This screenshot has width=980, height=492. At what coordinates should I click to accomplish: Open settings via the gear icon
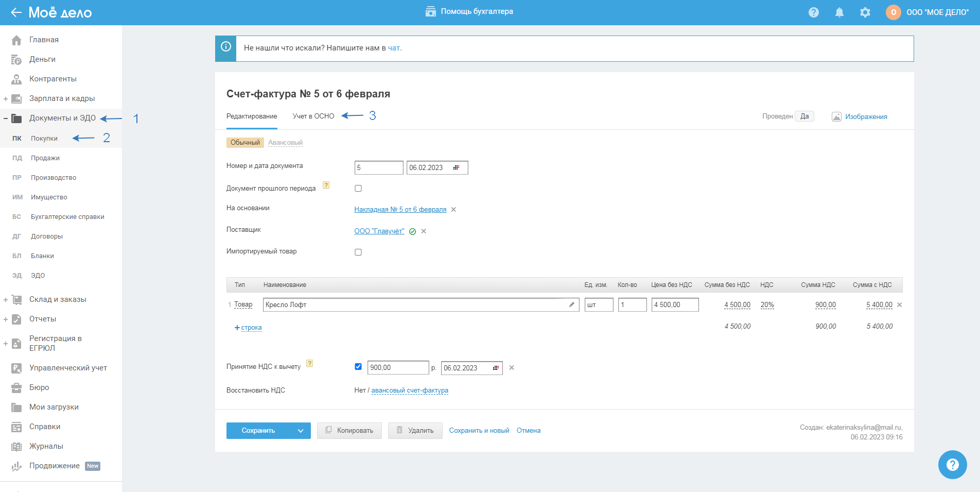click(x=865, y=12)
